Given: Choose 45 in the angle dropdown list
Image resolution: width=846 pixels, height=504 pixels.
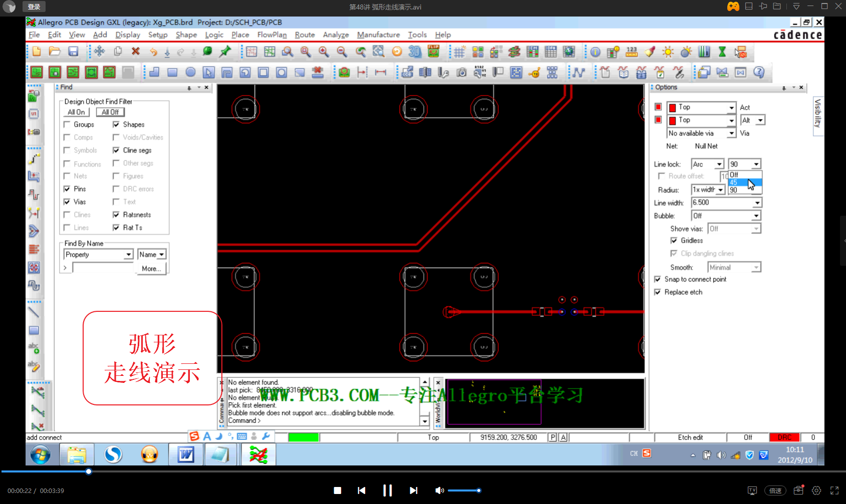Looking at the screenshot, I should pyautogui.click(x=745, y=182).
